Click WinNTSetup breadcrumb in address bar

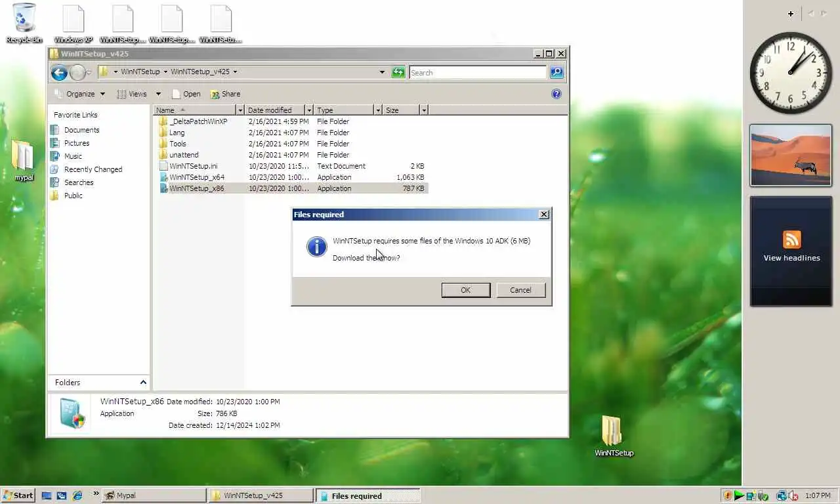(140, 72)
